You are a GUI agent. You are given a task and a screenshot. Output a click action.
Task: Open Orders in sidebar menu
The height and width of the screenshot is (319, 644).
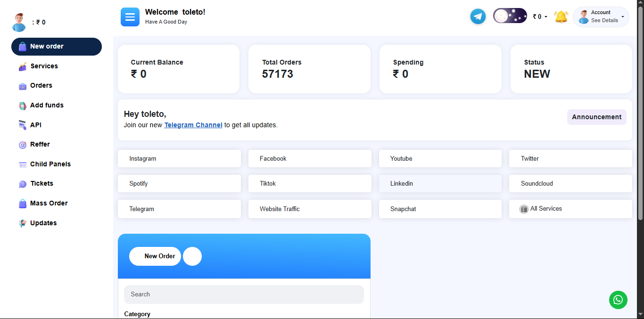[x=41, y=86]
